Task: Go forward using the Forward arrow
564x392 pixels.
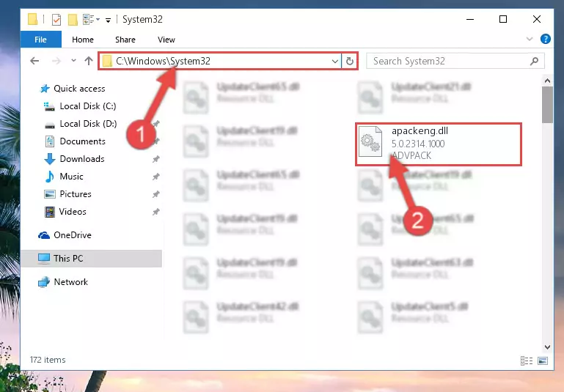Action: pos(56,61)
